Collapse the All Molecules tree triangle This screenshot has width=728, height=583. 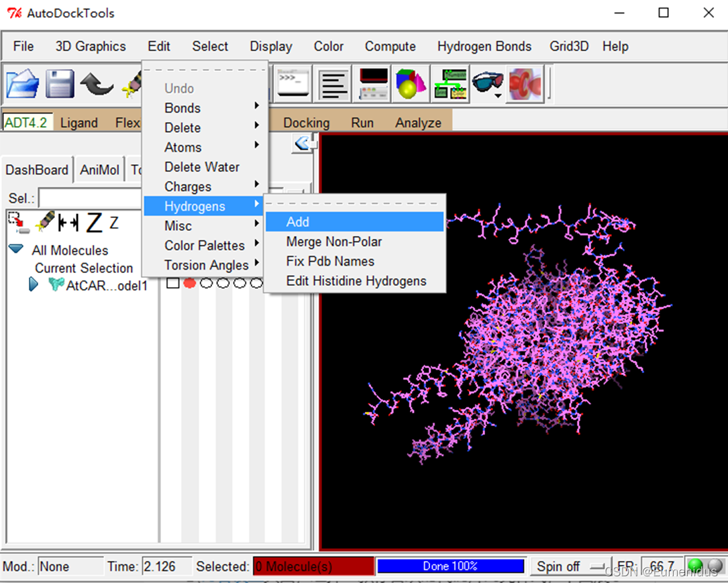(16, 250)
